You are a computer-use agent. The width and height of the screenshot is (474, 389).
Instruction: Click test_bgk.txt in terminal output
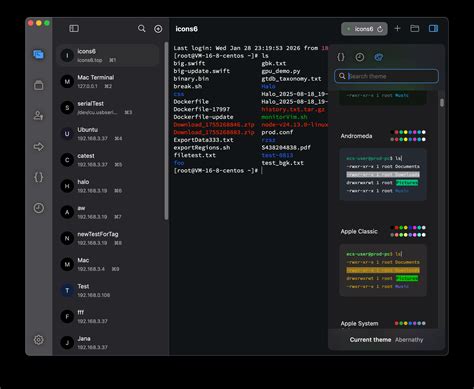click(x=283, y=163)
